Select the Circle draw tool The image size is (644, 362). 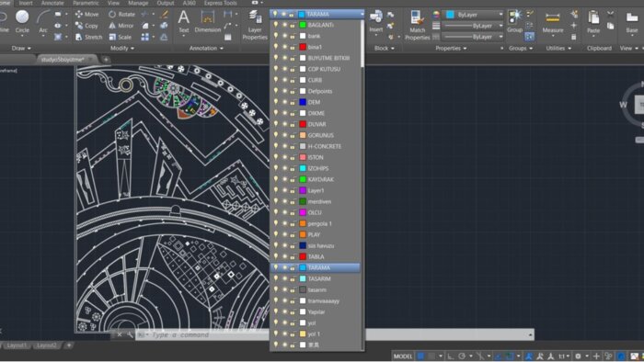(x=22, y=21)
